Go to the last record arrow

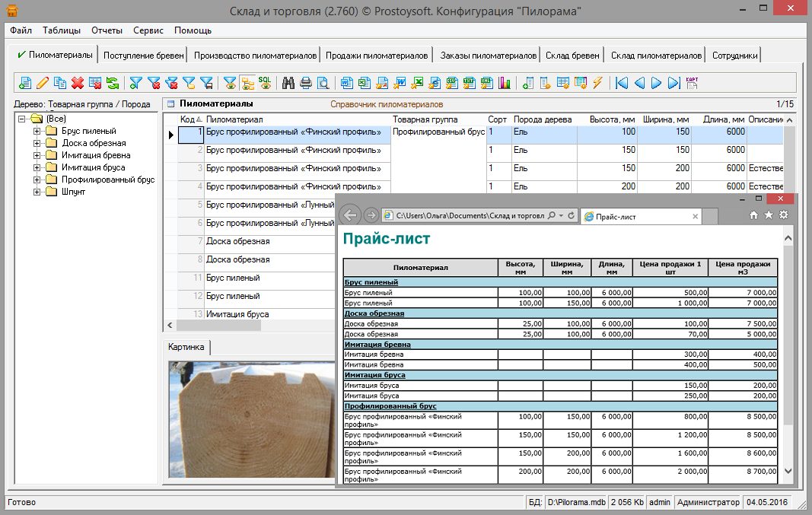(x=673, y=83)
